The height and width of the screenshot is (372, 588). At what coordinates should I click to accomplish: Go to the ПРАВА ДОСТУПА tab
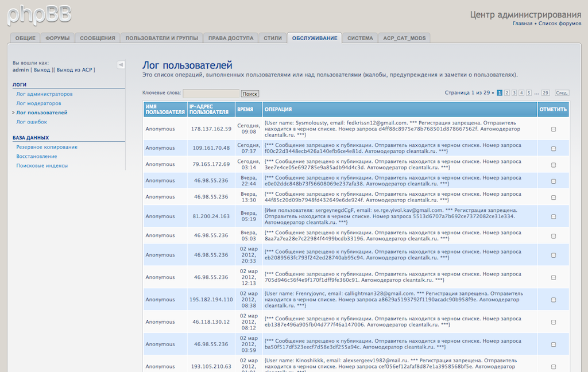[x=230, y=38]
